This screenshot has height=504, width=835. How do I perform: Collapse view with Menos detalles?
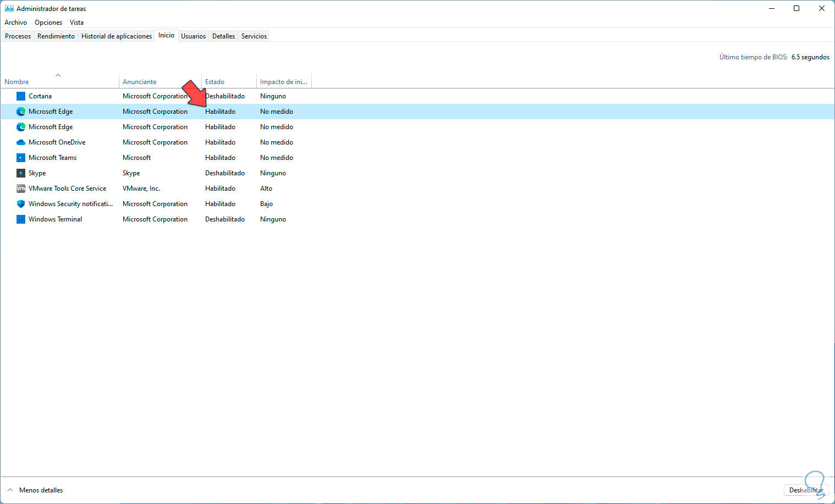(x=35, y=490)
